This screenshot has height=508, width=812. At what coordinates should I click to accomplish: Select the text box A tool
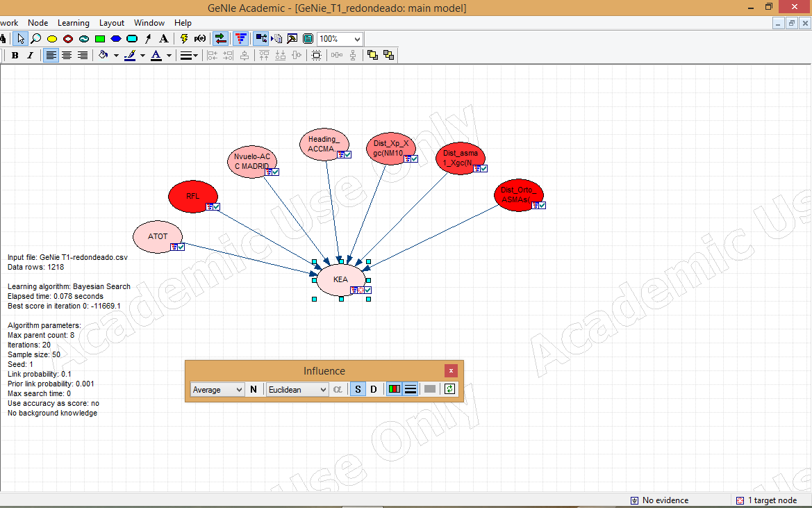(164, 39)
